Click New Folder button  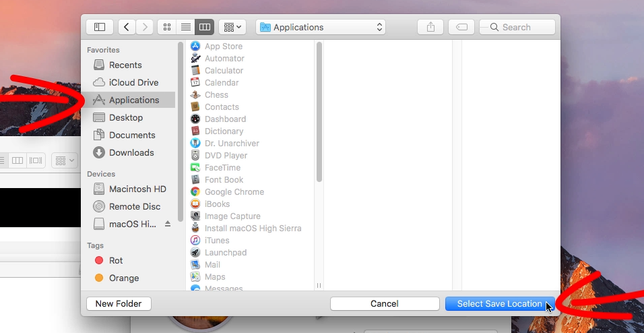[x=119, y=304]
